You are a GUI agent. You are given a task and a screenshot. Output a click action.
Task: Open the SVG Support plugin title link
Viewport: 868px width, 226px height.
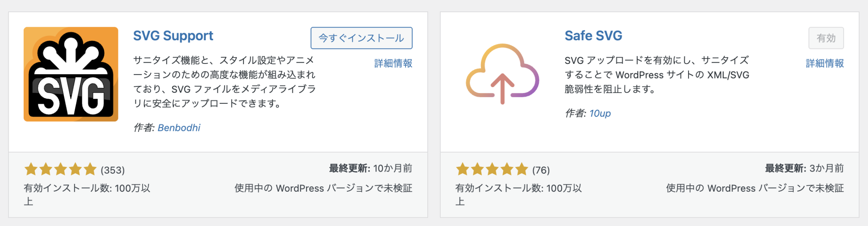click(x=173, y=36)
